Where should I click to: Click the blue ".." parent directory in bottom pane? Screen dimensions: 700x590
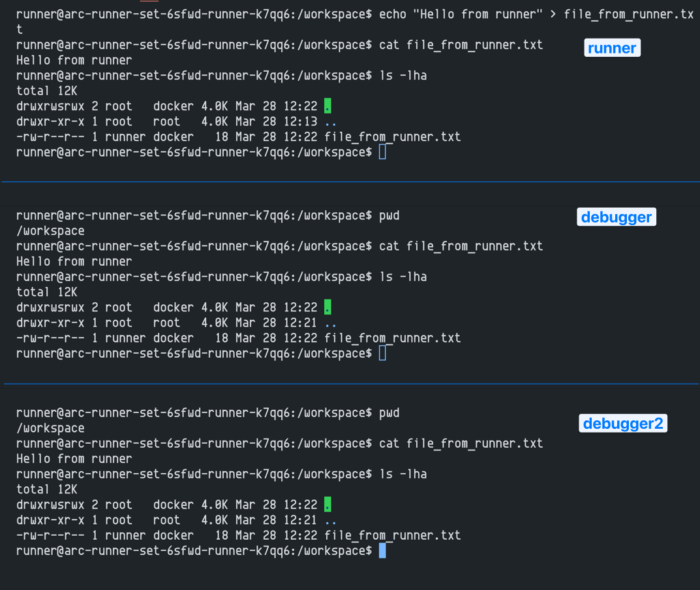point(330,520)
